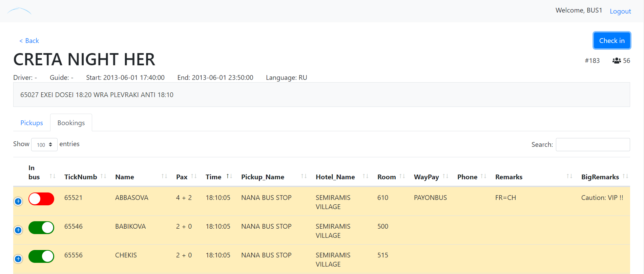Click the Name column sort icon
The width and height of the screenshot is (644, 274).
pos(164,176)
